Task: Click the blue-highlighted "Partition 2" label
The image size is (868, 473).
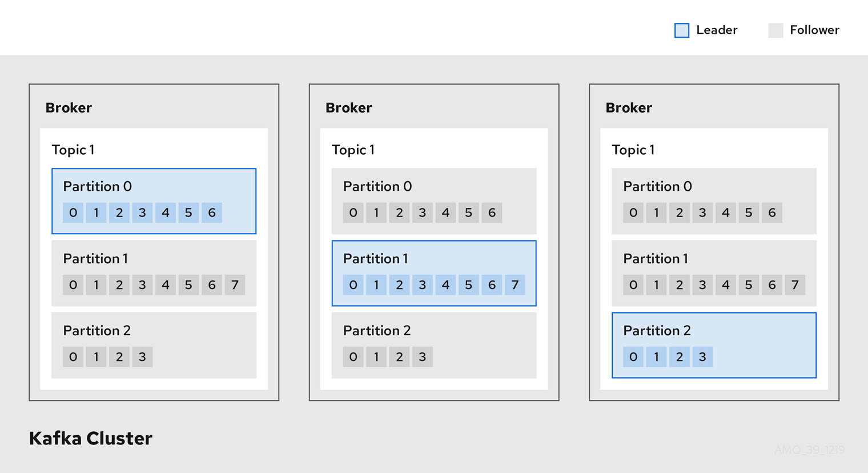Action: click(x=657, y=331)
